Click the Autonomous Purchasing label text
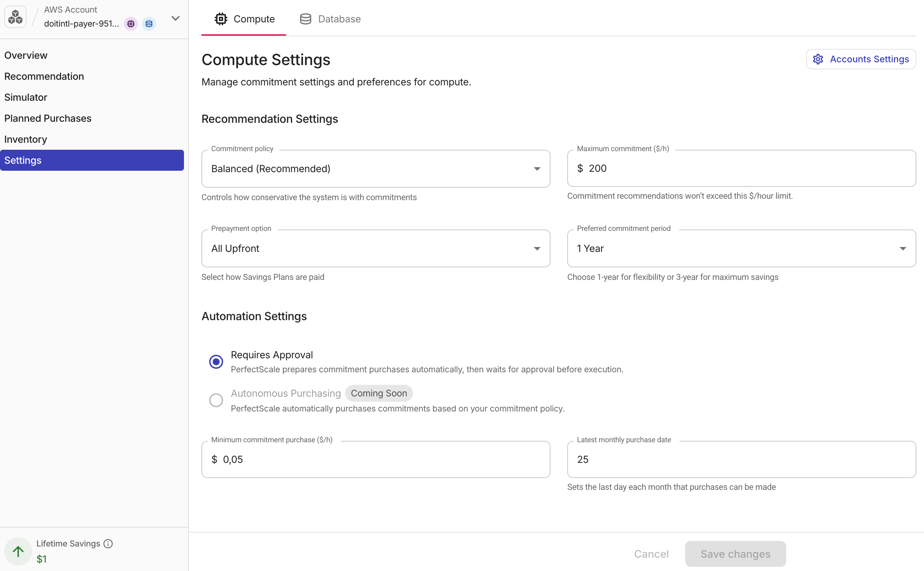 [x=286, y=393]
